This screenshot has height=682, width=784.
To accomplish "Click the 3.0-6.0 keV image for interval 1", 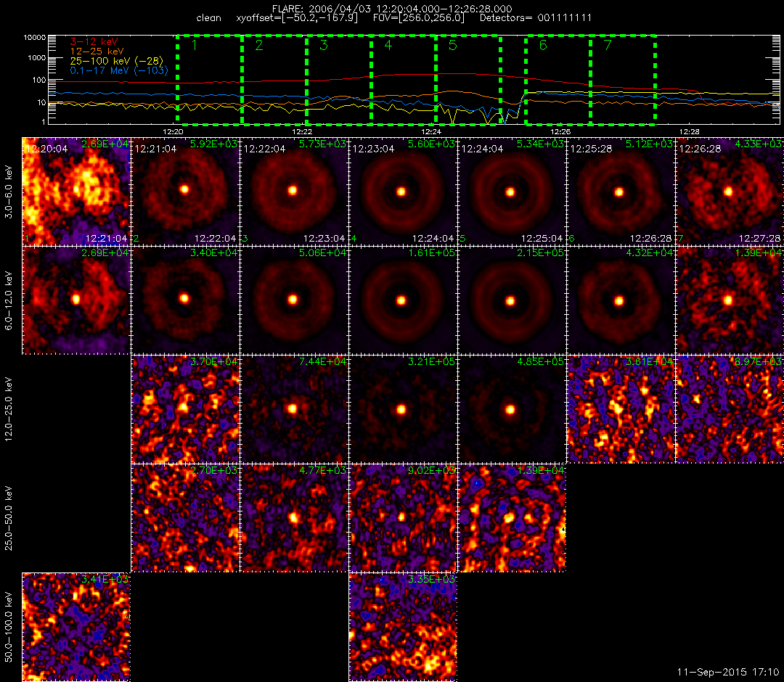I will 76,192.
